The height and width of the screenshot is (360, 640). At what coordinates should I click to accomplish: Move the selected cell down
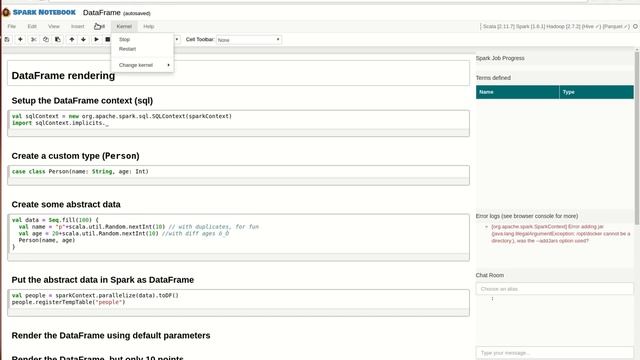(x=83, y=40)
